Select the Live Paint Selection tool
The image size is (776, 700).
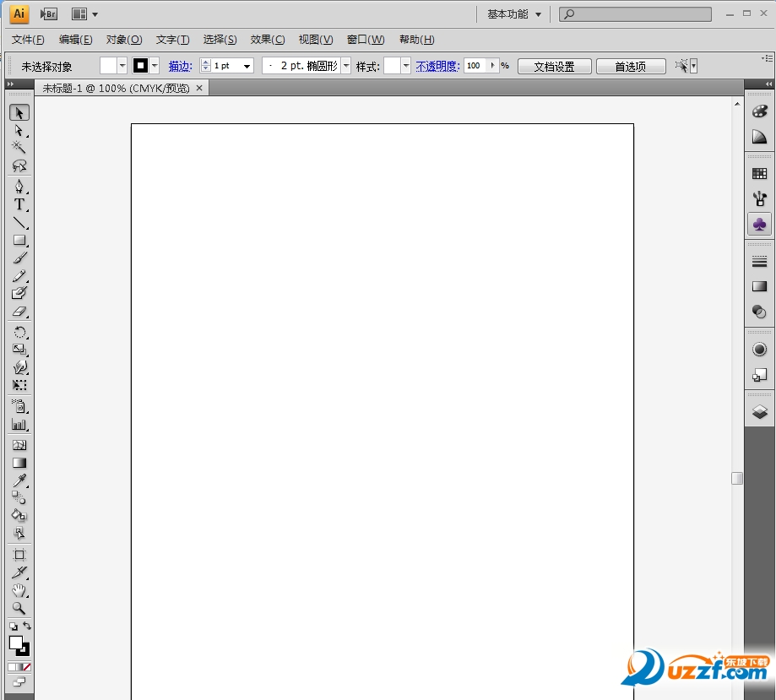[x=19, y=533]
